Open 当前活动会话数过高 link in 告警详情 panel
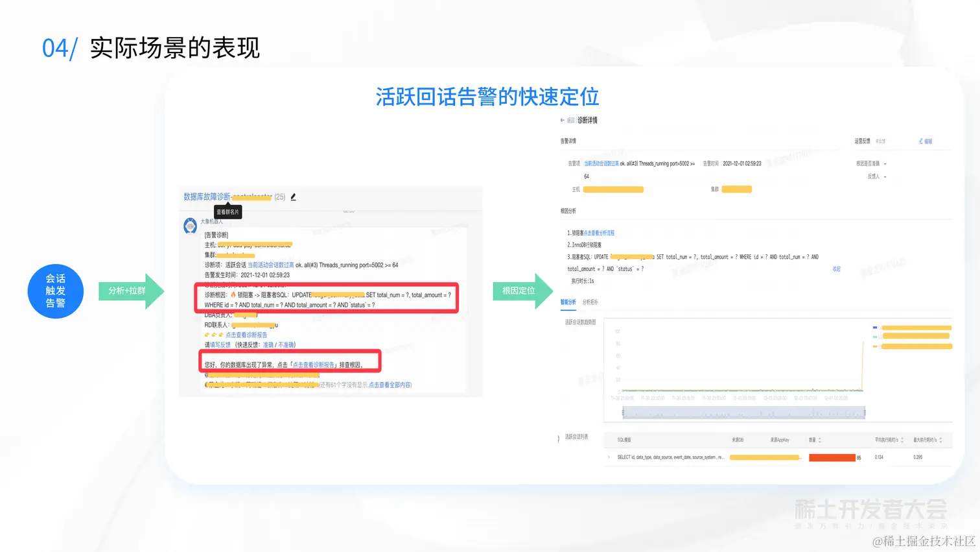This screenshot has width=980, height=552. point(601,163)
